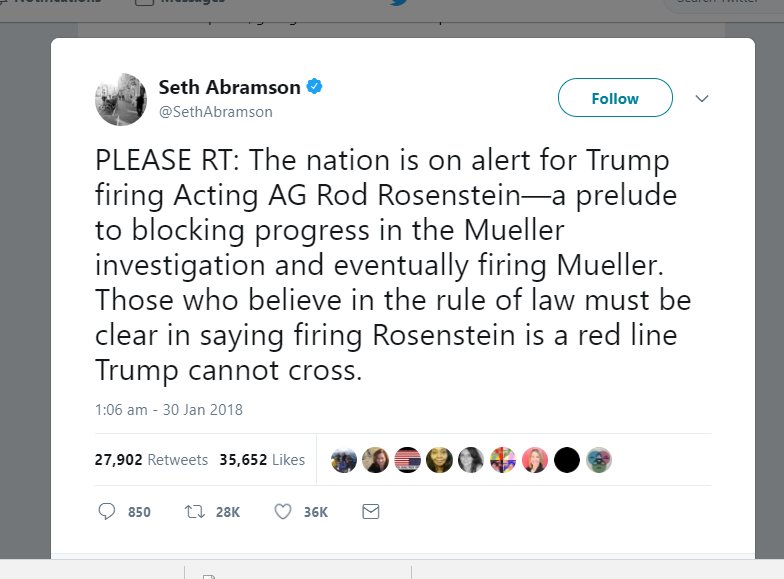Click the solid black liker avatar
784x579 pixels.
click(566, 460)
